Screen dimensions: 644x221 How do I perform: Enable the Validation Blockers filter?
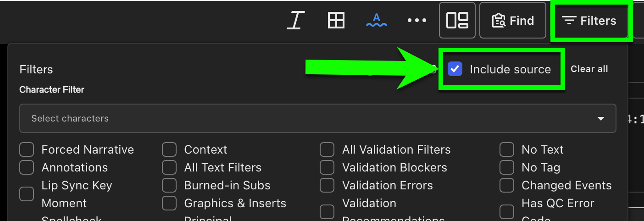click(327, 167)
